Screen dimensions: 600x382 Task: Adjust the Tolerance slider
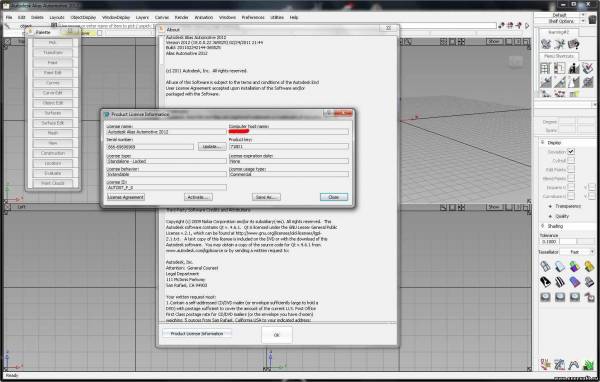(577, 242)
